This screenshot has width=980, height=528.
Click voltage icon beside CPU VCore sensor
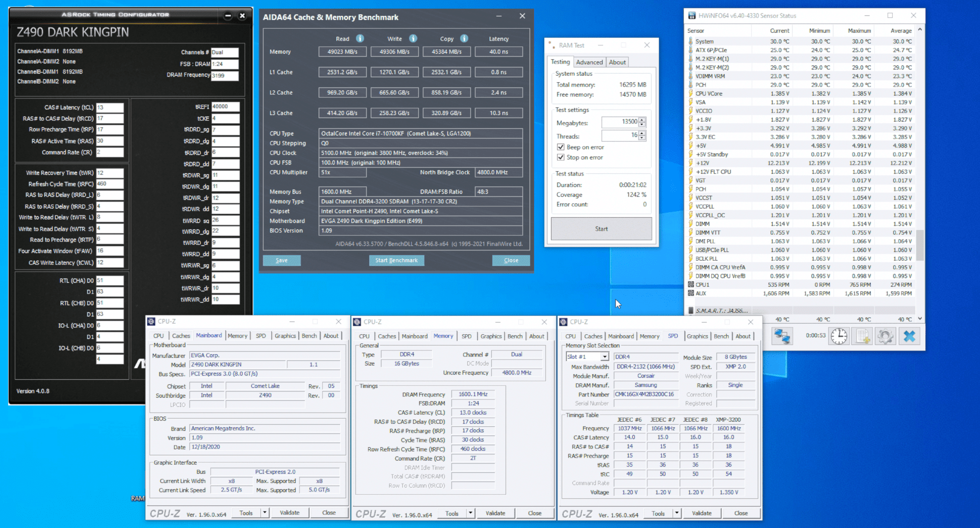[x=690, y=94]
